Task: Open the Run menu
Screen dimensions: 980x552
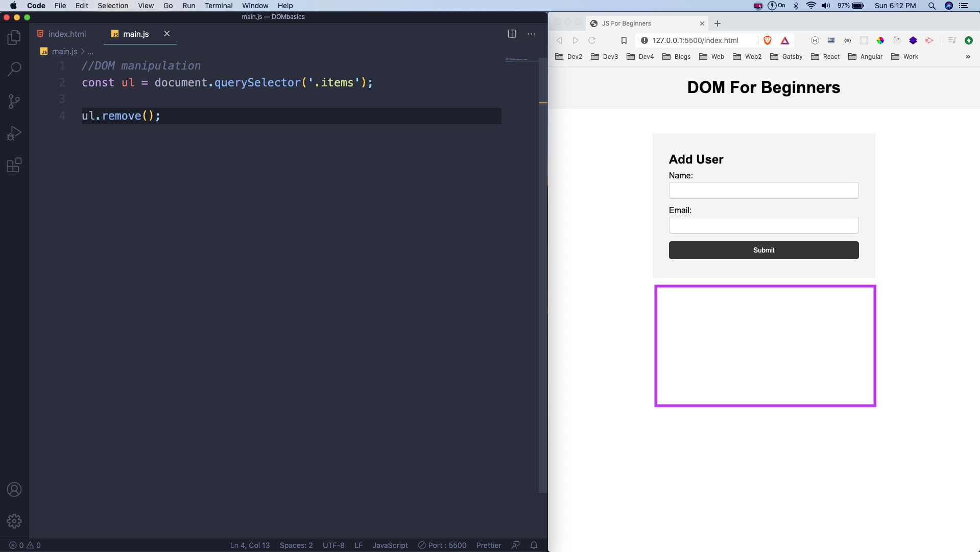Action: (188, 6)
